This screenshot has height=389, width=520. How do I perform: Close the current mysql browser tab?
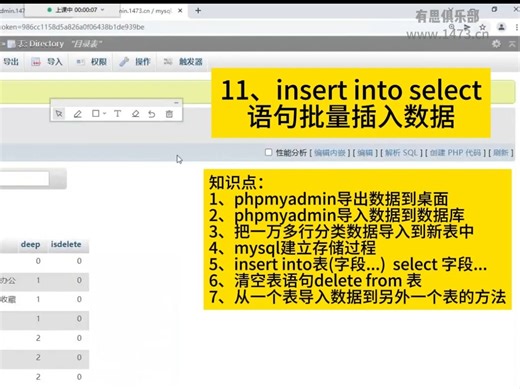[180, 11]
